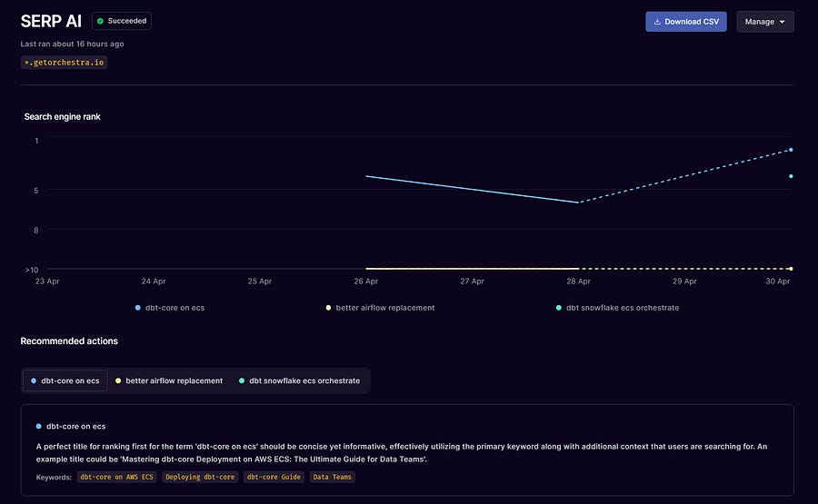The height and width of the screenshot is (504, 818).
Task: Open the Manage dropdown caret
Action: 782,22
